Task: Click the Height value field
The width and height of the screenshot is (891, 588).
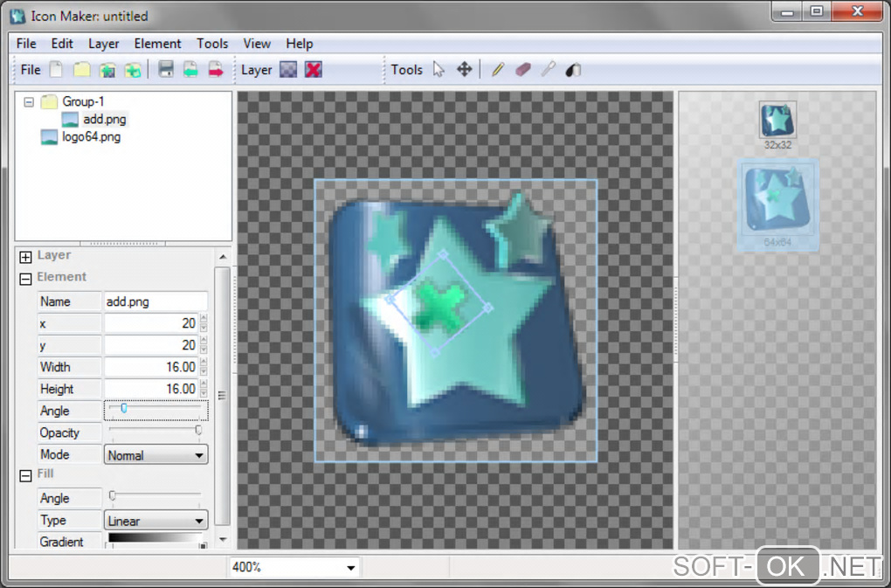Action: [x=150, y=389]
